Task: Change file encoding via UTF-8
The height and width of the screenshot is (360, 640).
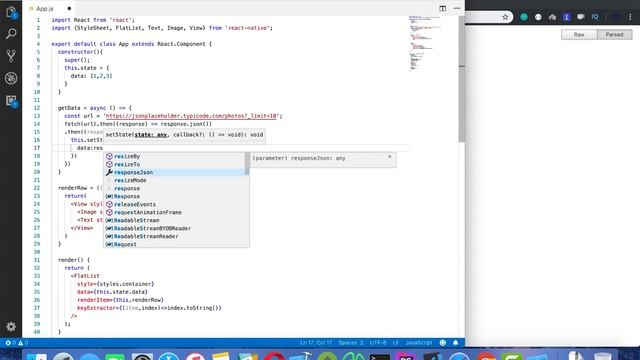Action: coord(378,343)
